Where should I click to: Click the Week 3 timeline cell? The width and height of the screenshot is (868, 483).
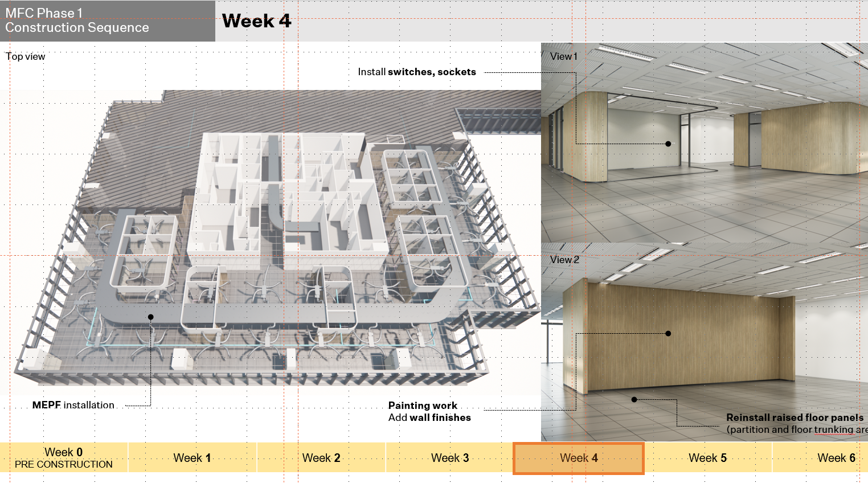[x=450, y=458]
